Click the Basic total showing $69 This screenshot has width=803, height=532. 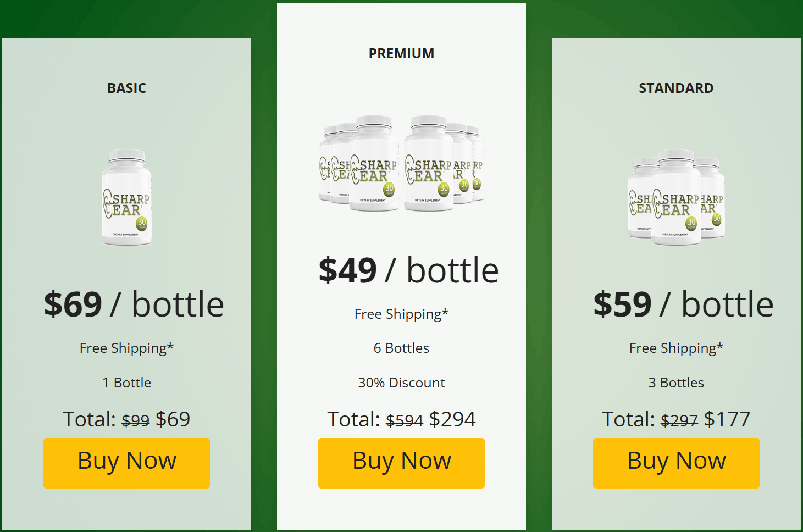(126, 419)
